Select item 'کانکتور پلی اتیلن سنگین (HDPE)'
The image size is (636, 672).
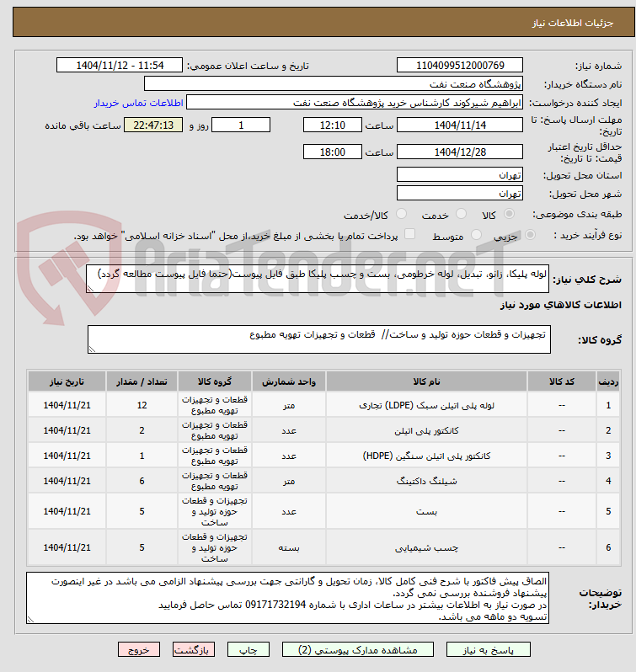point(426,456)
